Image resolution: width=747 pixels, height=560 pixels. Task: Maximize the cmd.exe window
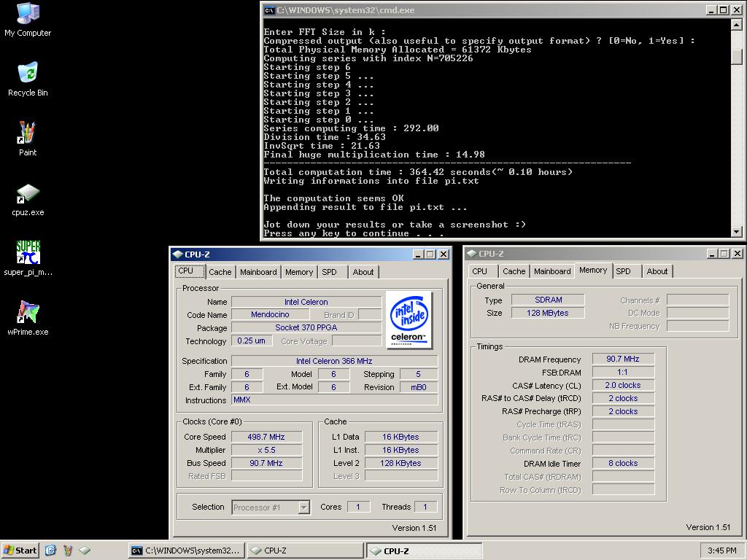click(723, 10)
